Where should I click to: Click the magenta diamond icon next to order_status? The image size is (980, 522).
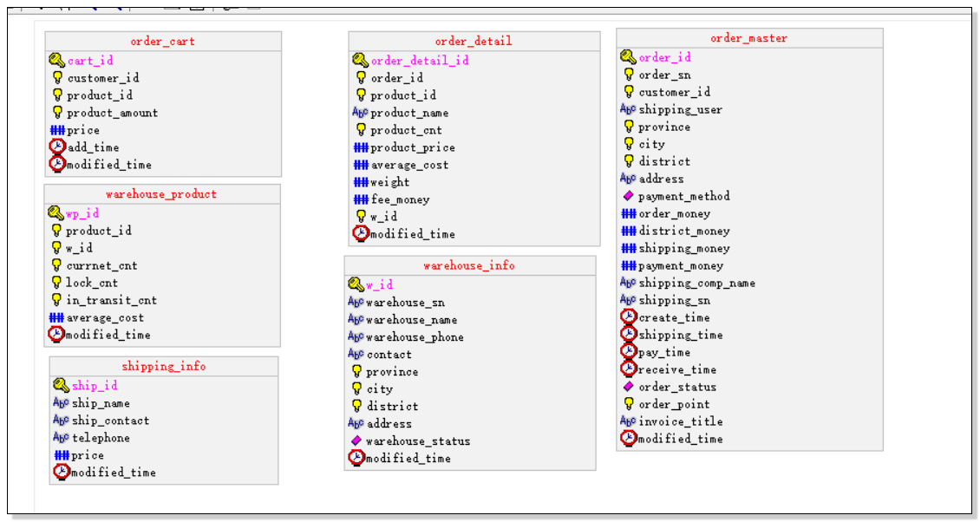point(628,387)
